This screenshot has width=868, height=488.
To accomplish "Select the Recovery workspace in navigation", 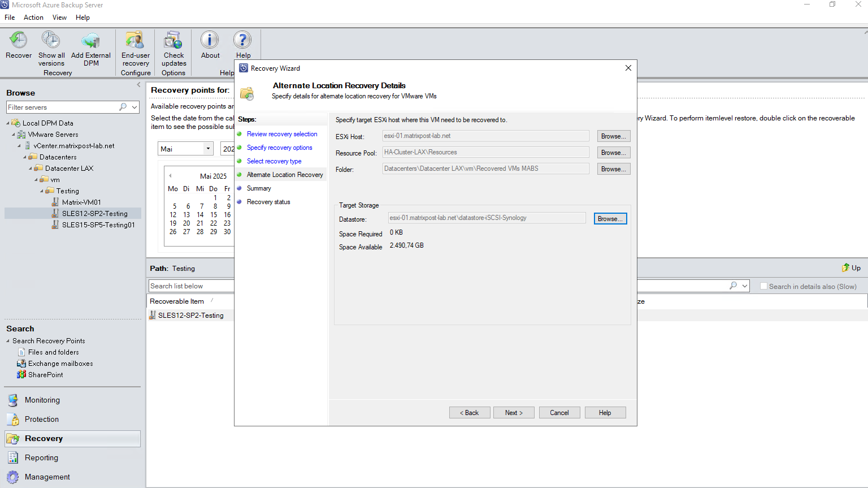I will (x=72, y=439).
